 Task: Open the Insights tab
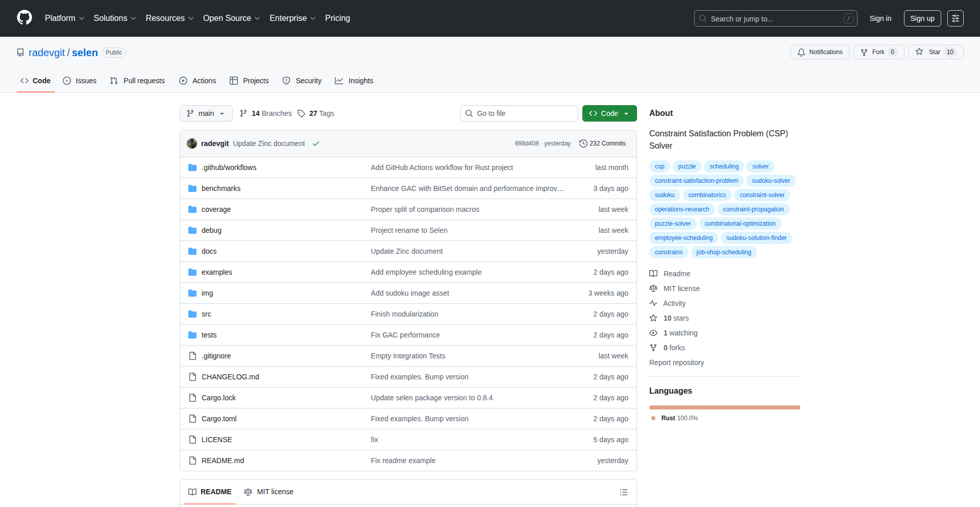[354, 81]
